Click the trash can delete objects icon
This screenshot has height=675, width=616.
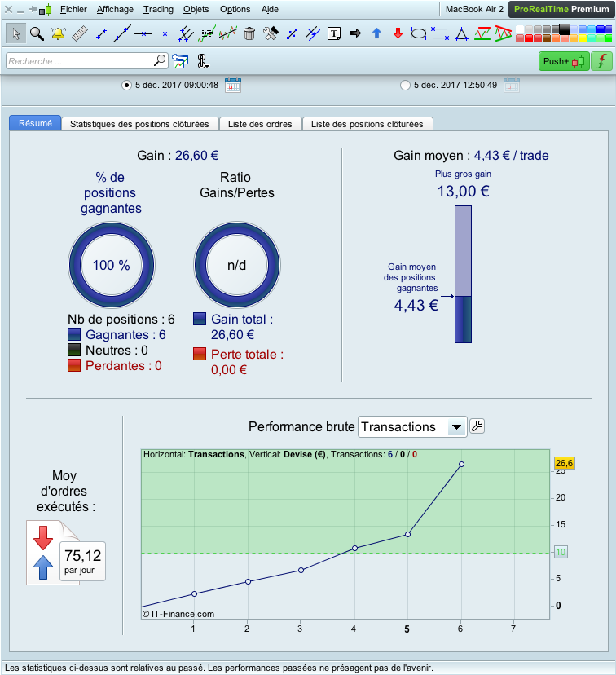[249, 33]
